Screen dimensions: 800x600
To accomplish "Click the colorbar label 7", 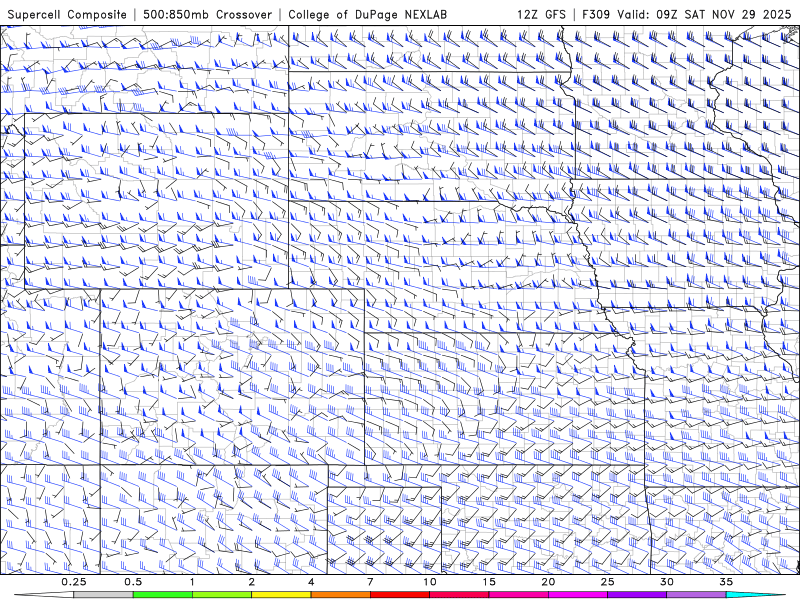I will tap(370, 582).
